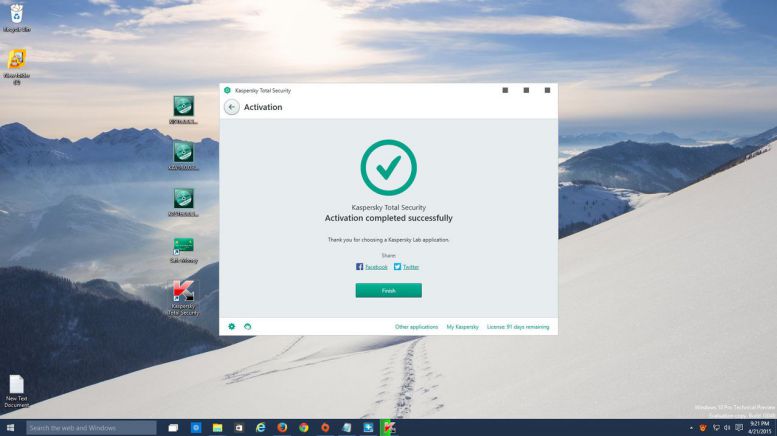777x436 pixels.
Task: Open the volume tray icon
Action: tap(727, 428)
